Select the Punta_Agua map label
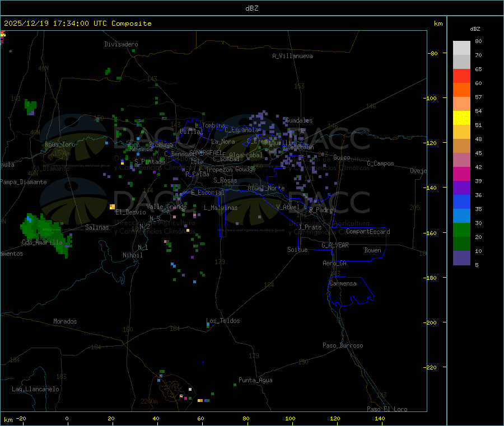The height and width of the screenshot is (426, 504). [255, 380]
